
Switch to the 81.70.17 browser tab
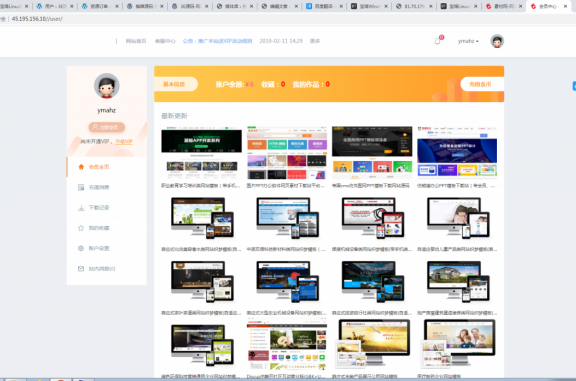tap(414, 6)
